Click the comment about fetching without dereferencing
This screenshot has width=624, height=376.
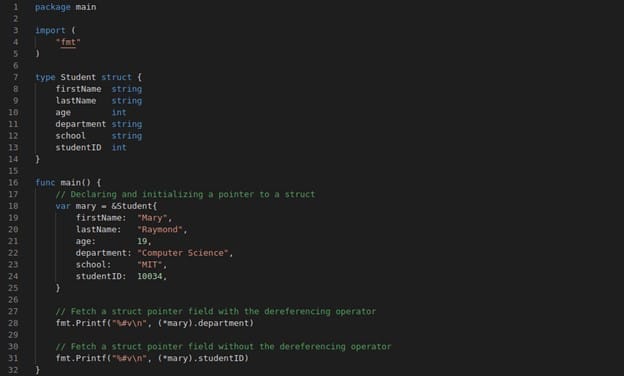(223, 347)
